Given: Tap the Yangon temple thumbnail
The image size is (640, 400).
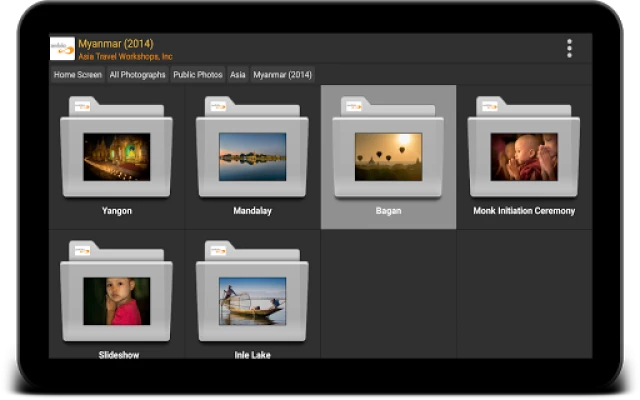Looking at the screenshot, I should point(116,157).
